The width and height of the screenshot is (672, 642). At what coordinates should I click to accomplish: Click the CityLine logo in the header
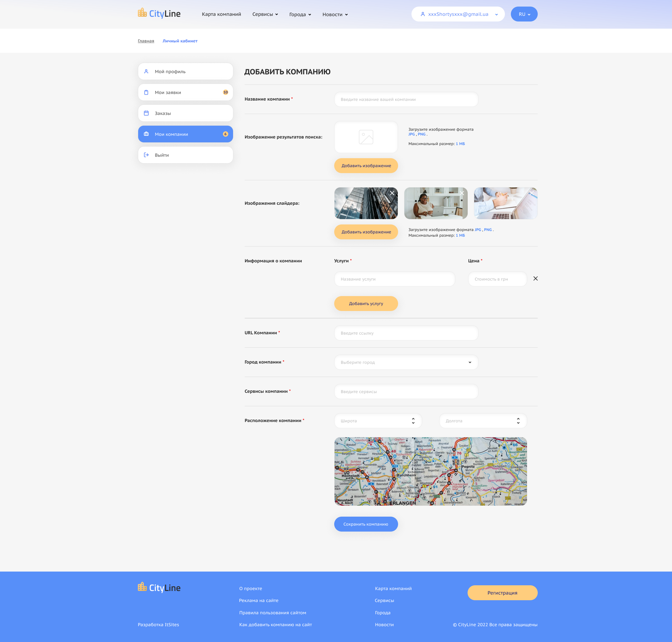point(159,14)
